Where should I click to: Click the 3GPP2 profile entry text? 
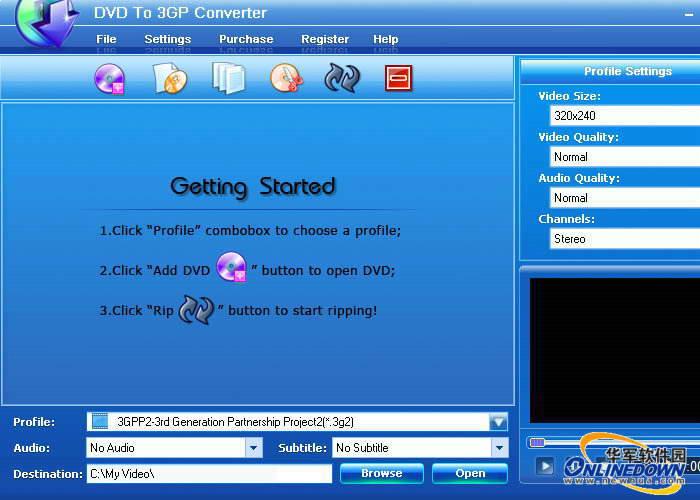[x=235, y=422]
